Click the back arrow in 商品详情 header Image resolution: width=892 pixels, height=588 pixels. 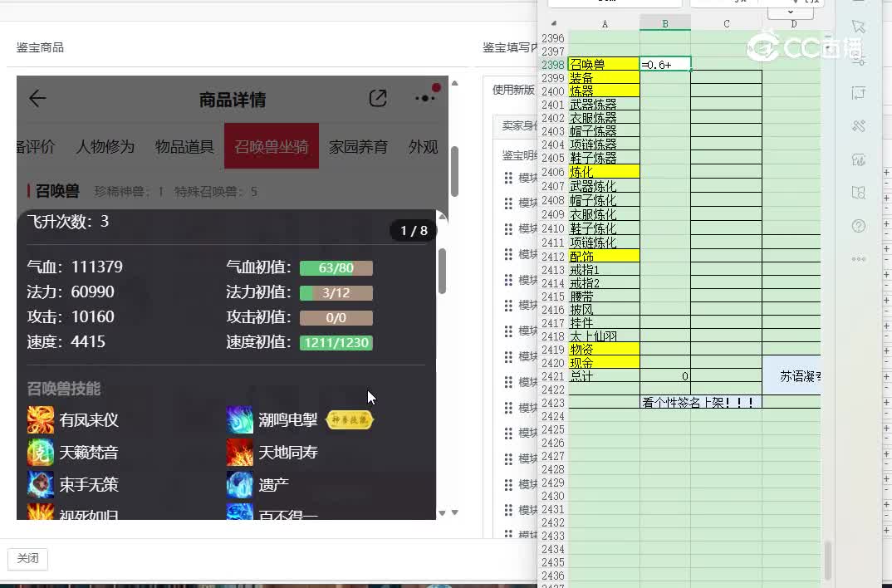[x=37, y=99]
